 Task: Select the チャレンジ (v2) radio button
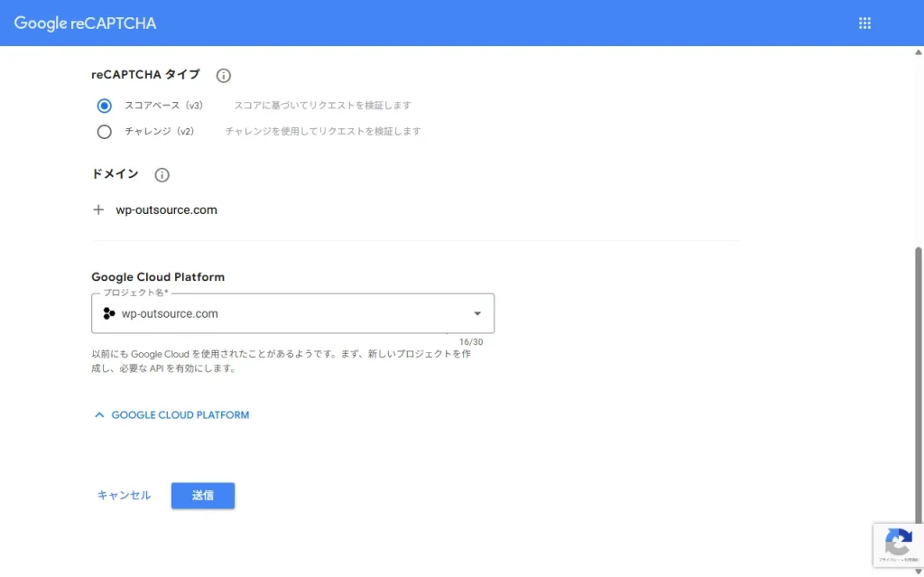tap(105, 132)
